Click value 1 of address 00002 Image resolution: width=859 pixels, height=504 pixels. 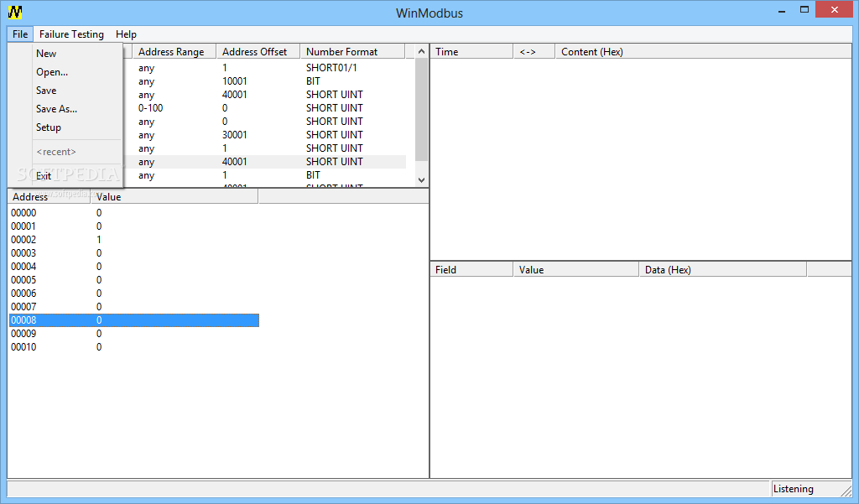99,239
